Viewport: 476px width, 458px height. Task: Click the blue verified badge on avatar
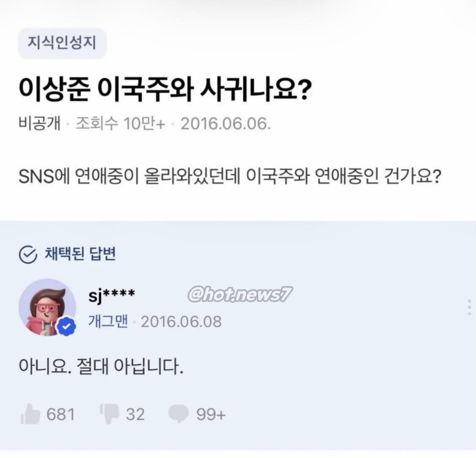point(66,326)
